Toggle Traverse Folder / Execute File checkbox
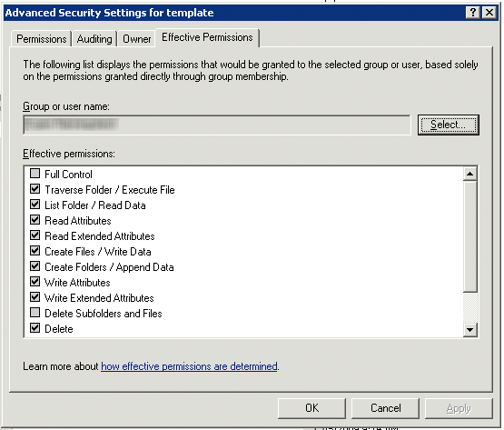The image size is (504, 430). (35, 189)
